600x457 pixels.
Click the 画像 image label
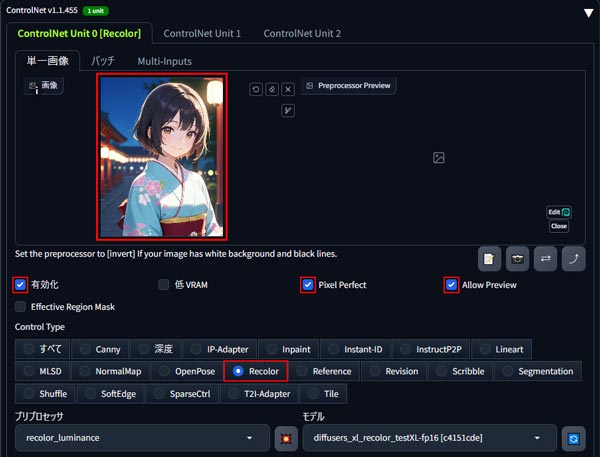pyautogui.click(x=44, y=85)
